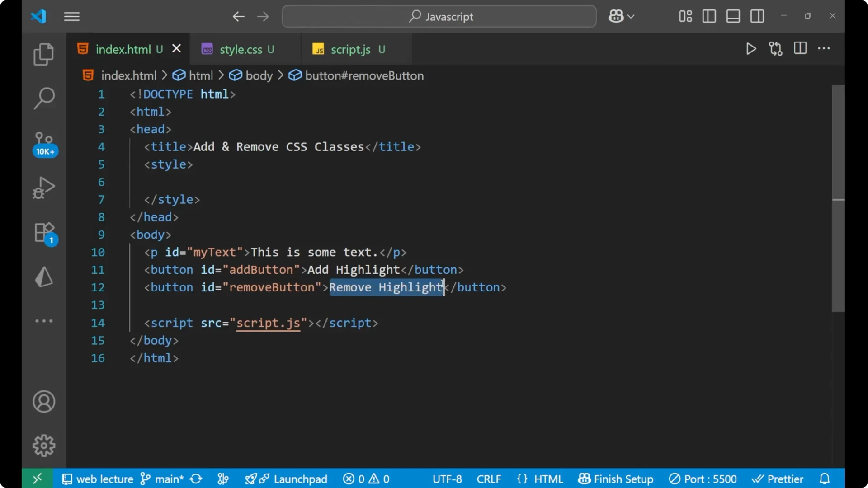The height and width of the screenshot is (488, 868).
Task: Open the html breadcrumb dropdown
Action: coord(200,75)
